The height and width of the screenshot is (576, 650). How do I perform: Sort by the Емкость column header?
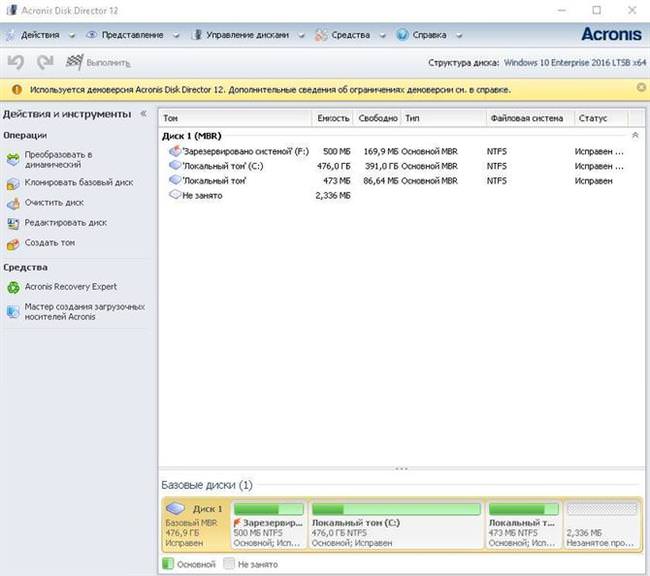pyautogui.click(x=332, y=118)
